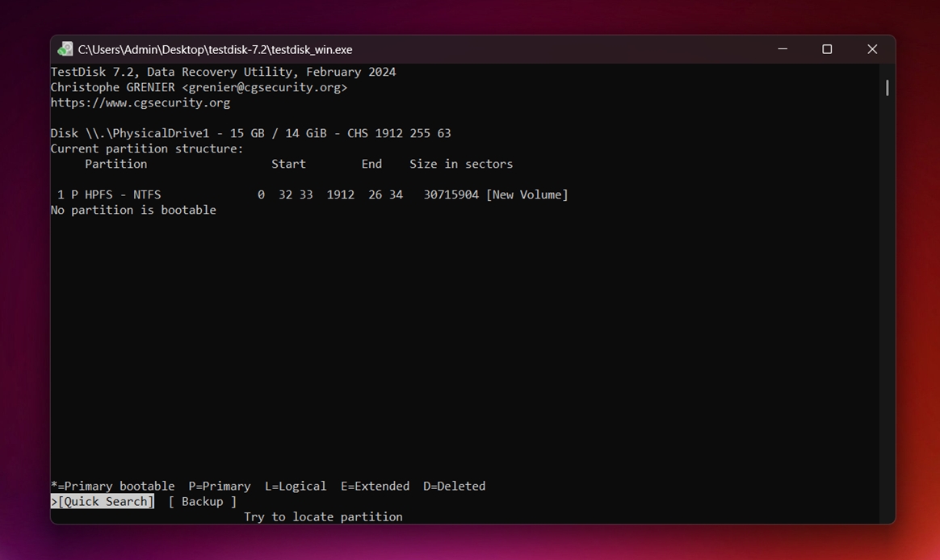Minimize the TestDisk console window
Viewport: 940px width, 560px height.
(782, 49)
